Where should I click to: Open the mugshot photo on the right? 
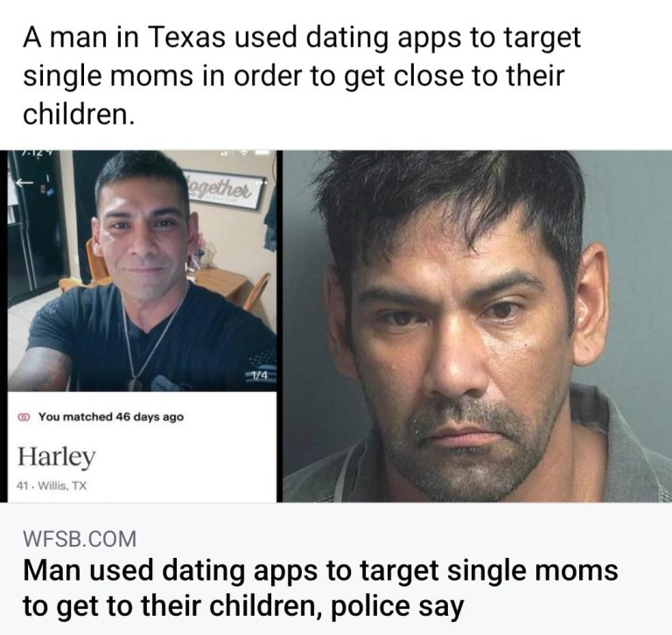[x=477, y=326]
